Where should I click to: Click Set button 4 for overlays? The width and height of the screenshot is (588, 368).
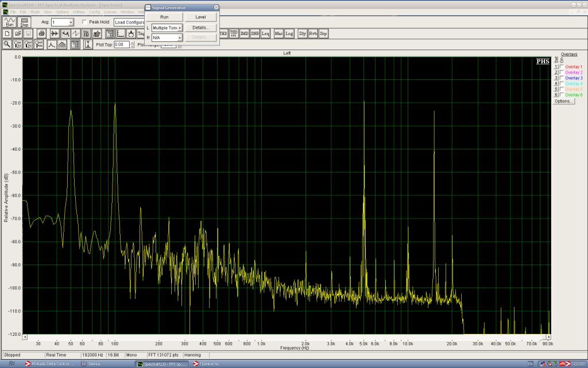click(556, 84)
